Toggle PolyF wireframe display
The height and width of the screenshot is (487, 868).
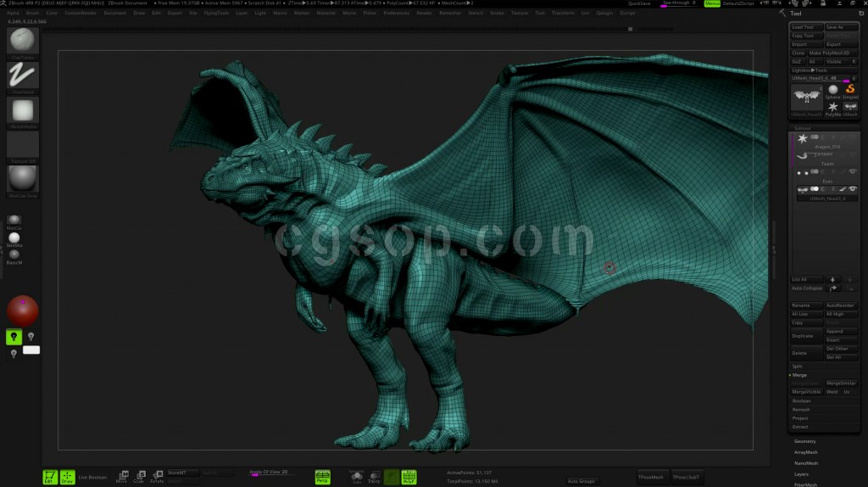click(409, 477)
